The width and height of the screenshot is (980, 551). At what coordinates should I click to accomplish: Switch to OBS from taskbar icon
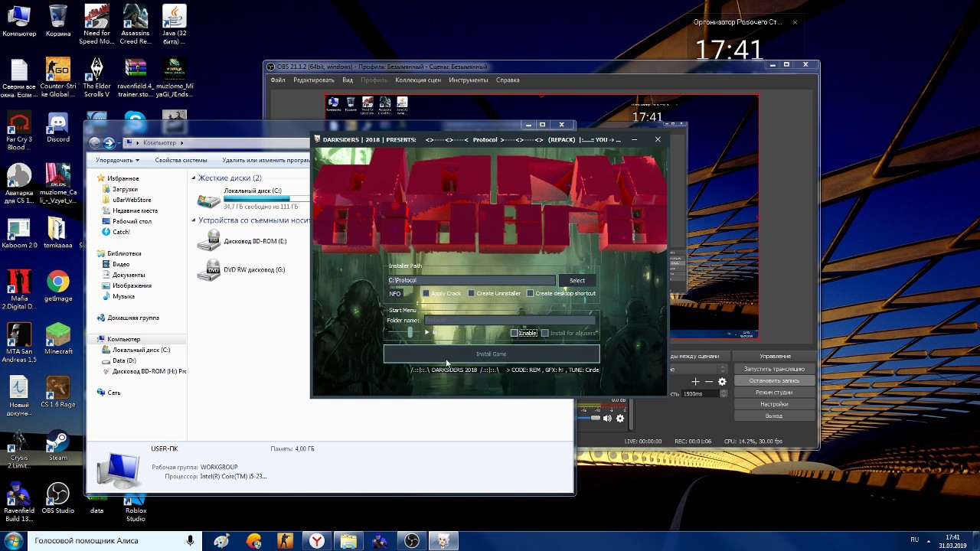point(412,541)
